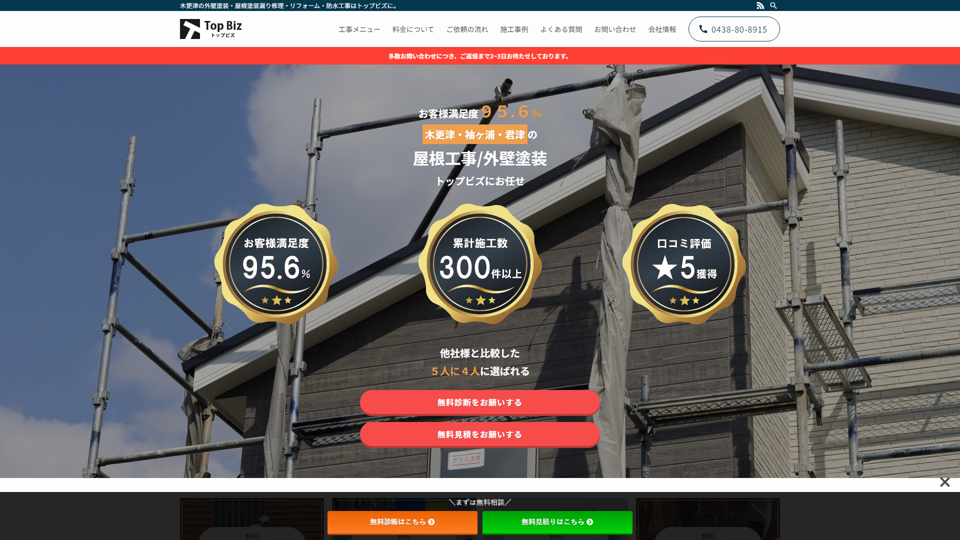
Task: Click the red inquiry notice banner
Action: coord(480,56)
